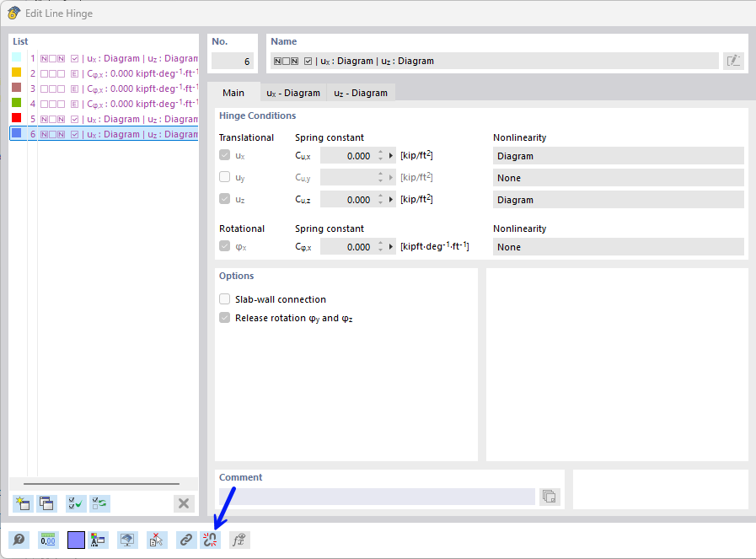Expand Cφ,x spring constant arrow menu

(391, 246)
